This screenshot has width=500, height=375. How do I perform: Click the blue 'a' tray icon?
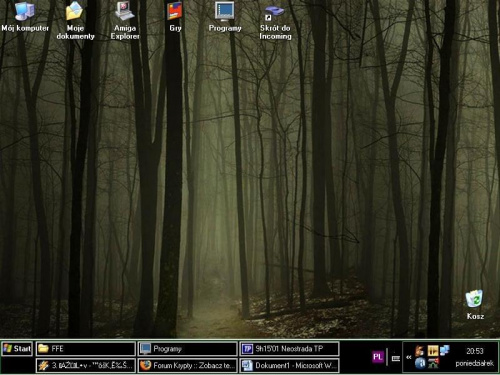point(420,363)
